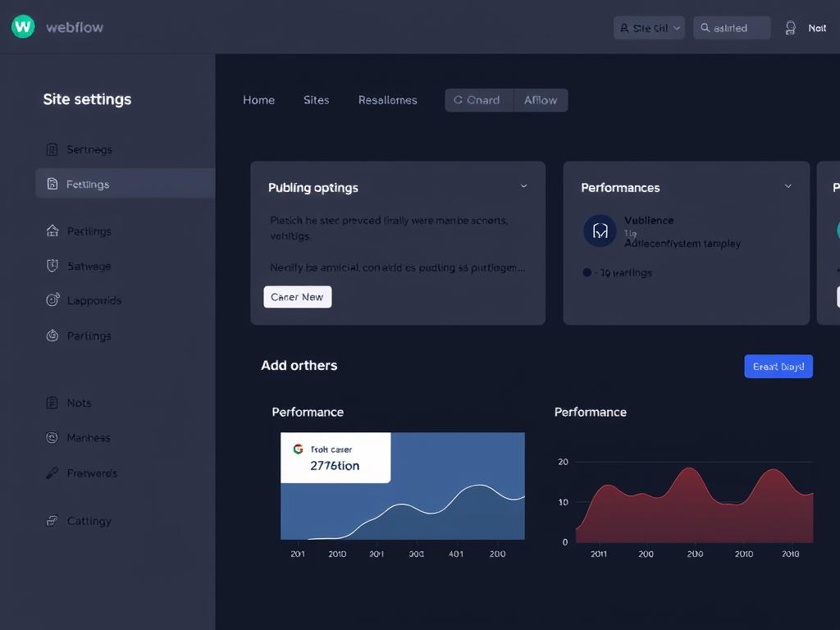This screenshot has height=630, width=840.
Task: Click the 10 parlings text
Action: (x=625, y=272)
